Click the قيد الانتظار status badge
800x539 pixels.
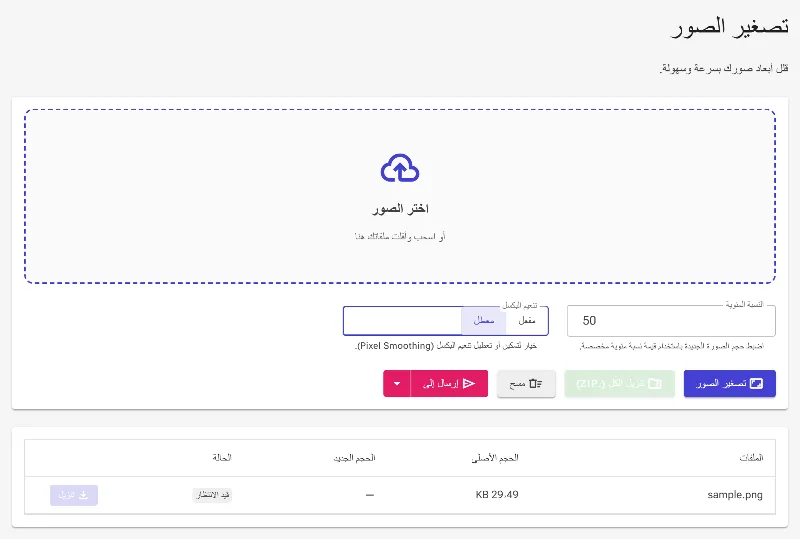tap(212, 495)
